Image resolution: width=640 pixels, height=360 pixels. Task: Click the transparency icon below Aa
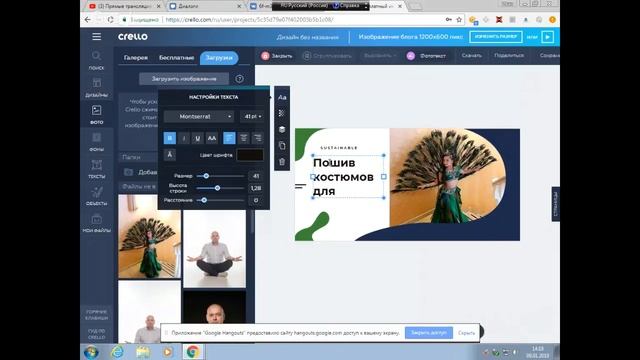[282, 113]
